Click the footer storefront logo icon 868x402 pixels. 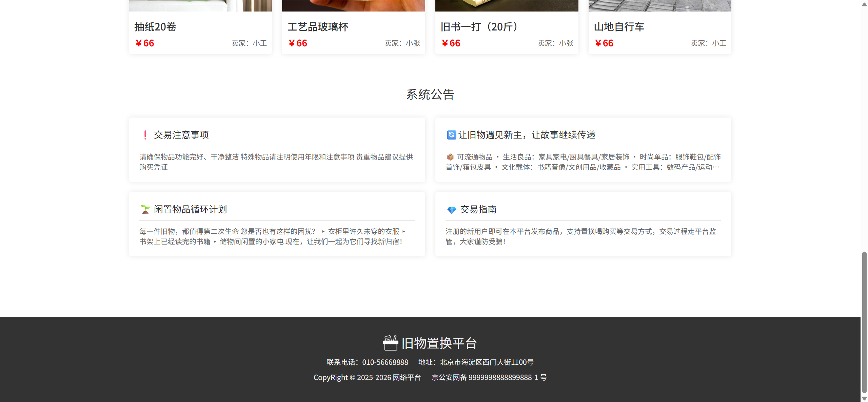391,343
